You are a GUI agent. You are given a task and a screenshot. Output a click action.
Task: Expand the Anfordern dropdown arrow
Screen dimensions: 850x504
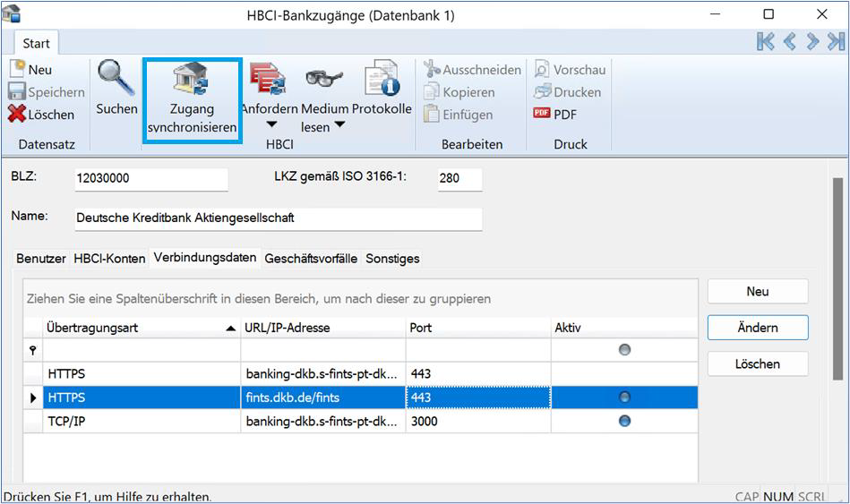pos(271,125)
